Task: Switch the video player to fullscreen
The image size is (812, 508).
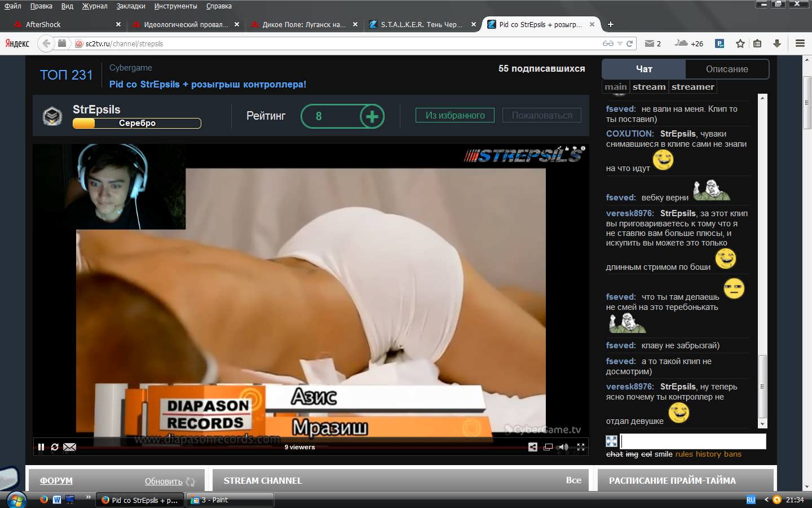Action: click(x=581, y=447)
